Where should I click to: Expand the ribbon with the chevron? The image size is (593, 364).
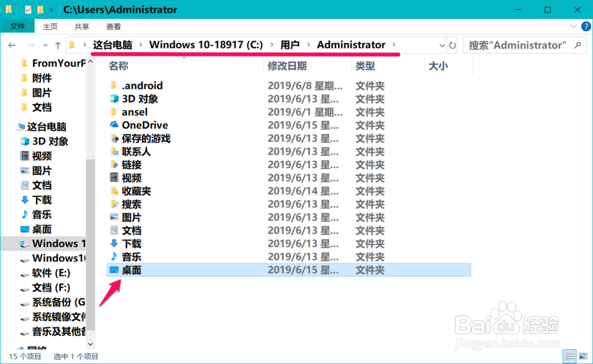pos(573,27)
